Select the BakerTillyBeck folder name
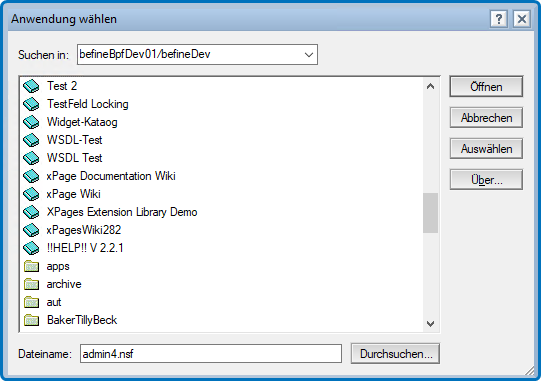The height and width of the screenshot is (381, 541). [82, 320]
